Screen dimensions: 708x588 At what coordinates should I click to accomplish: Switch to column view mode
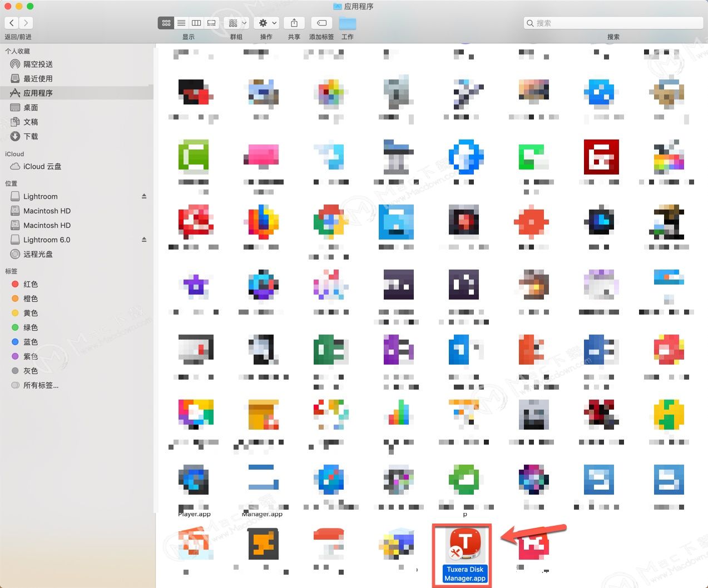click(x=196, y=23)
